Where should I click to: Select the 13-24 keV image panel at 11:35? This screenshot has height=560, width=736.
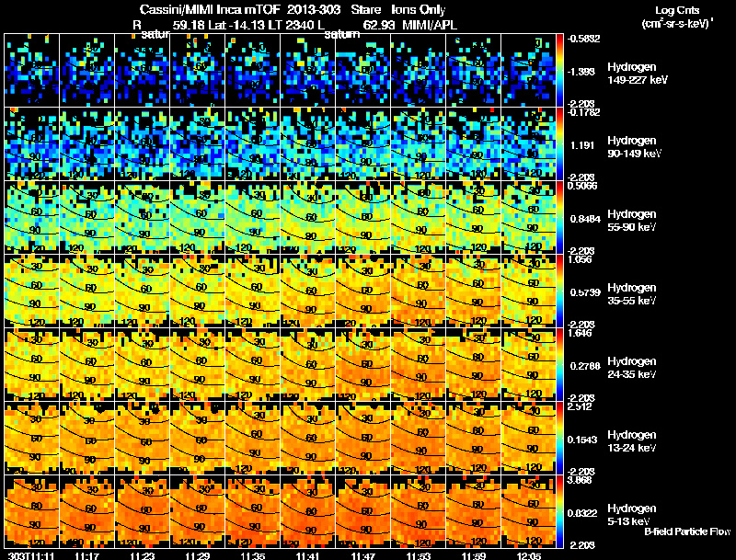(x=252, y=438)
